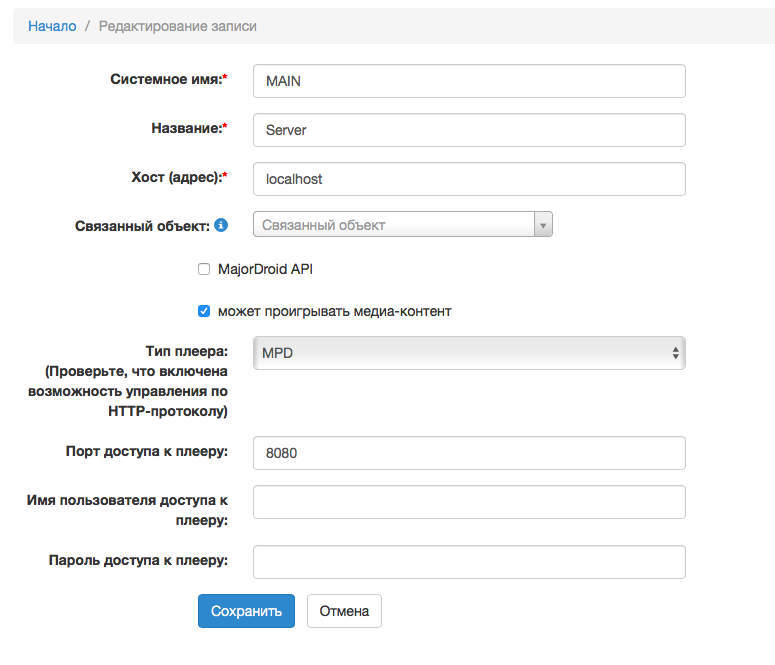Click the Порт доступа к плееру label
This screenshot has width=775, height=665.
[x=146, y=451]
